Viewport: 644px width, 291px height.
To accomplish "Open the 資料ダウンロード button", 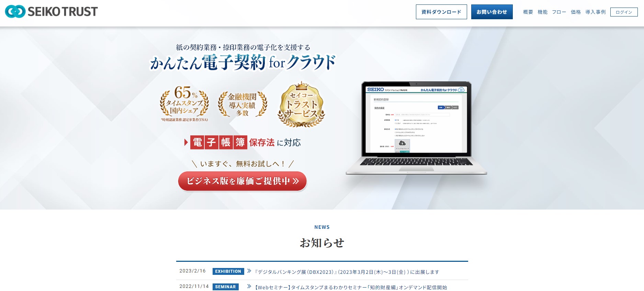I will pos(441,12).
